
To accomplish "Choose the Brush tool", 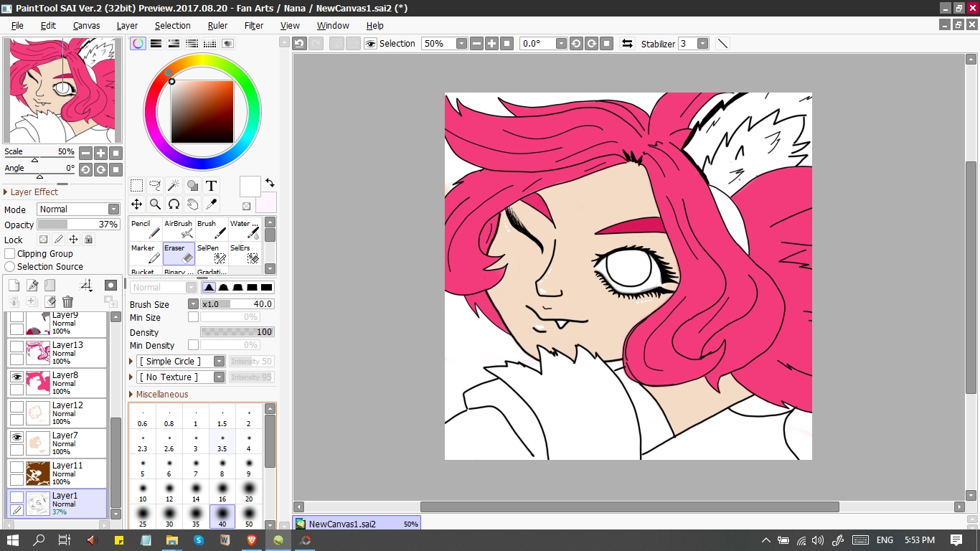I will coord(212,230).
